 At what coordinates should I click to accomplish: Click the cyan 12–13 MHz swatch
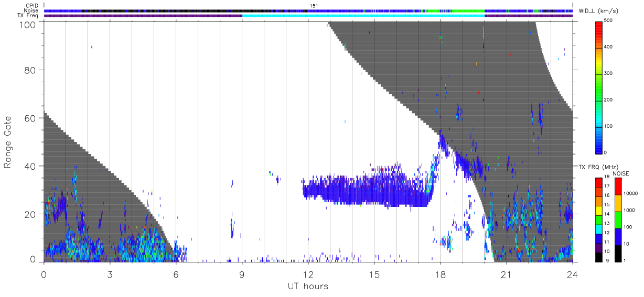coord(598,229)
